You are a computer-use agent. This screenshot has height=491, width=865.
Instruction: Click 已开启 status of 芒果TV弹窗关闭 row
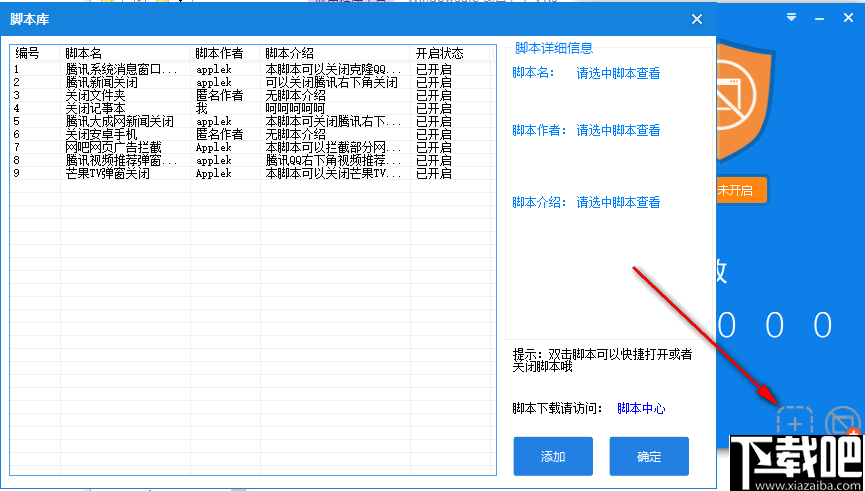click(x=434, y=173)
